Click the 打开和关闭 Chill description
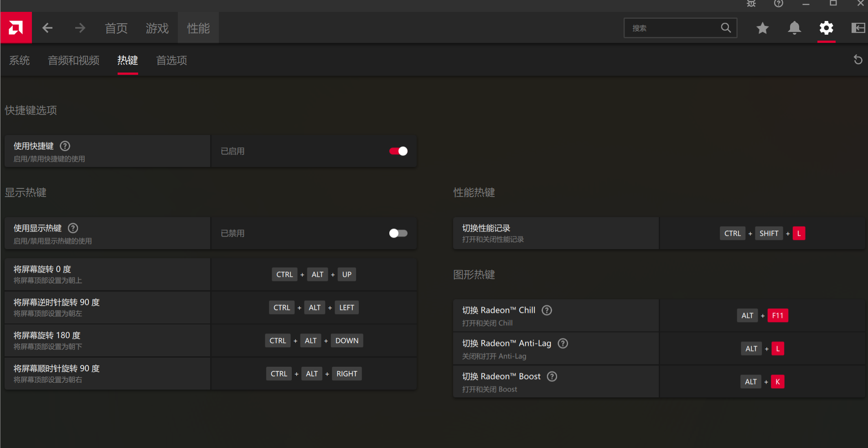 (487, 323)
